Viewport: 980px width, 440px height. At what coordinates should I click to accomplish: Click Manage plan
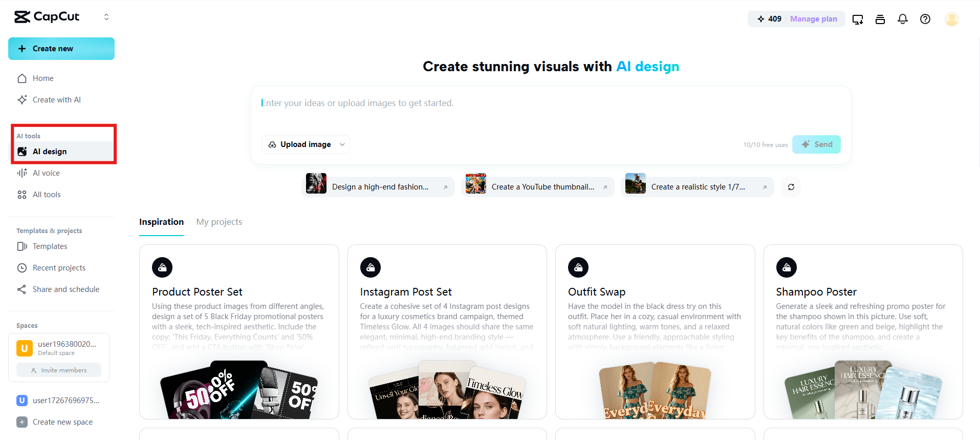click(x=813, y=18)
